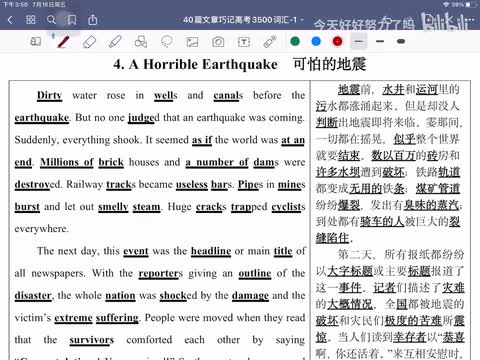Tap the underlined phrase "as if"
The image size is (480, 360).
coord(202,140)
